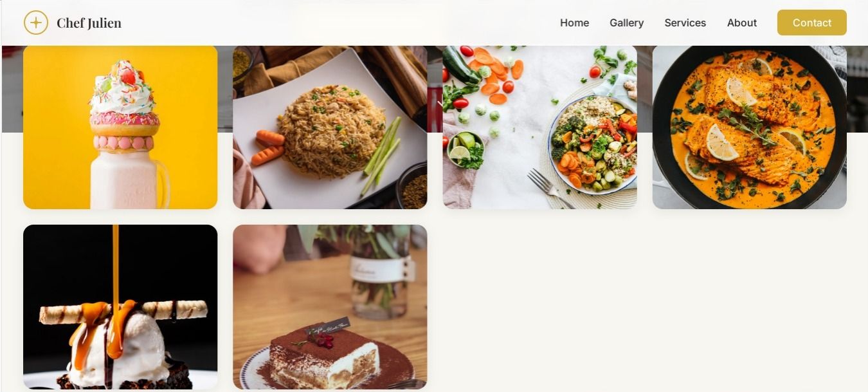
Task: Click the baby carrots beside the fried rice
Action: coord(268,147)
